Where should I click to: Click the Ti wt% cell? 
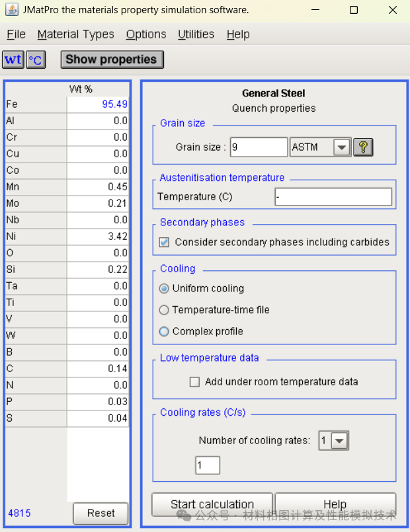tap(98, 303)
